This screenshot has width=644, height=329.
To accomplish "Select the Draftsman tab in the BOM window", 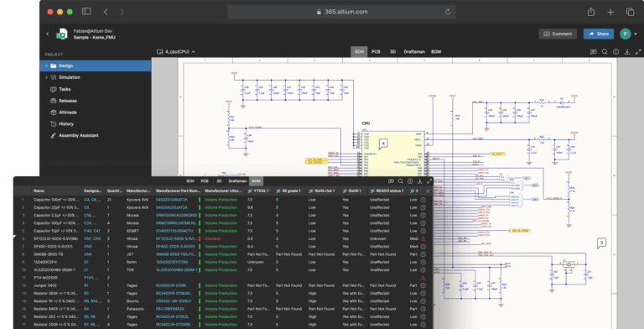I will pyautogui.click(x=237, y=181).
